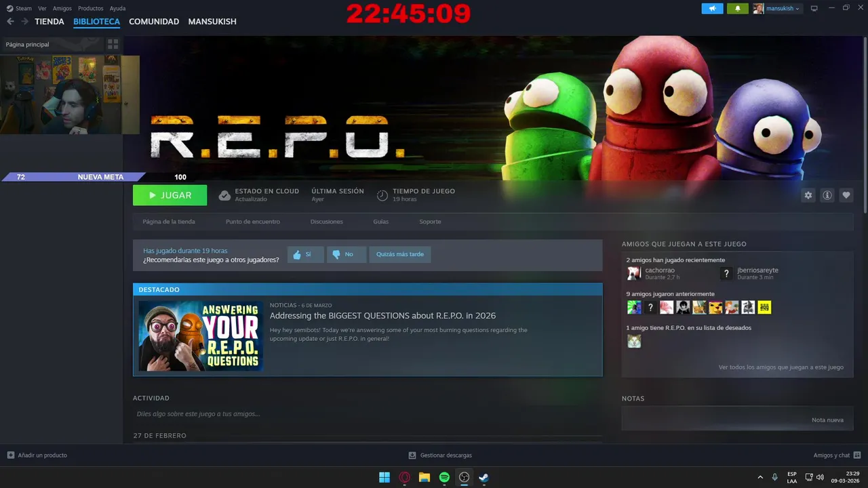Image resolution: width=868 pixels, height=488 pixels.
Task: Go forward with the right arrow
Action: point(24,22)
